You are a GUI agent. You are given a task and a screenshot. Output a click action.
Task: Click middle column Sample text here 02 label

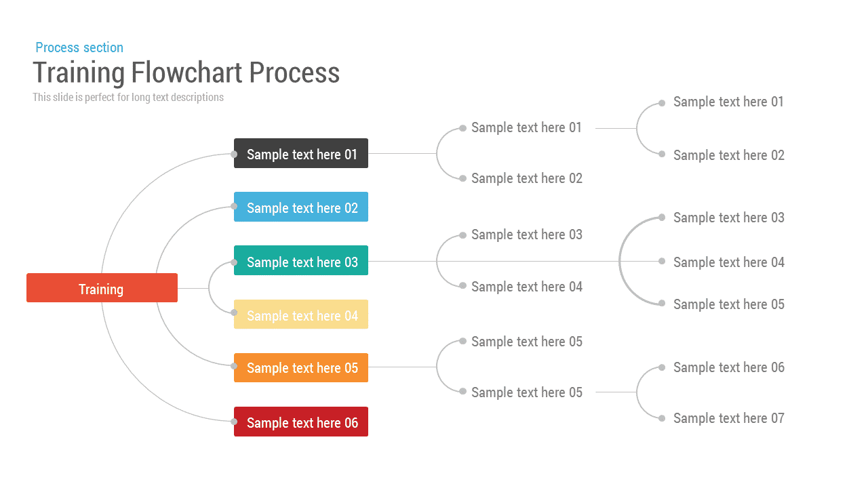click(526, 178)
